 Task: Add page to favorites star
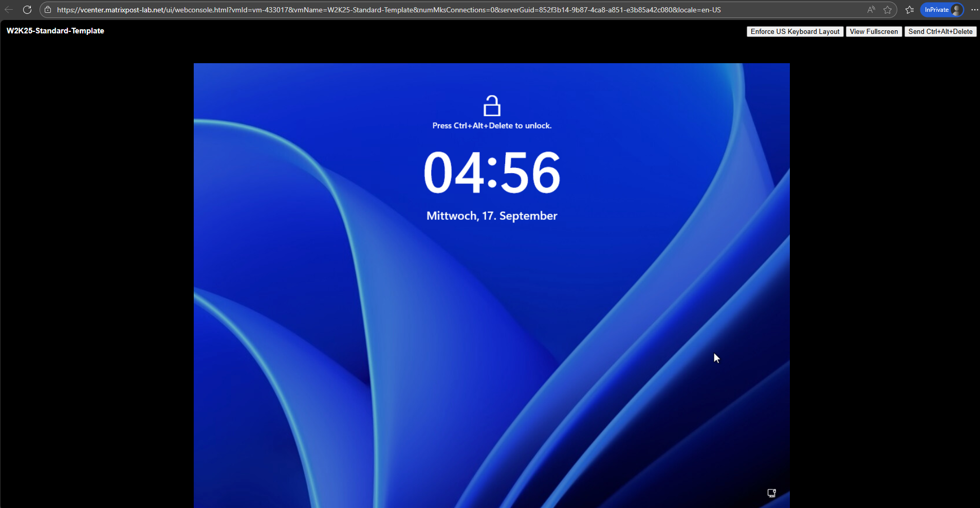pos(887,10)
